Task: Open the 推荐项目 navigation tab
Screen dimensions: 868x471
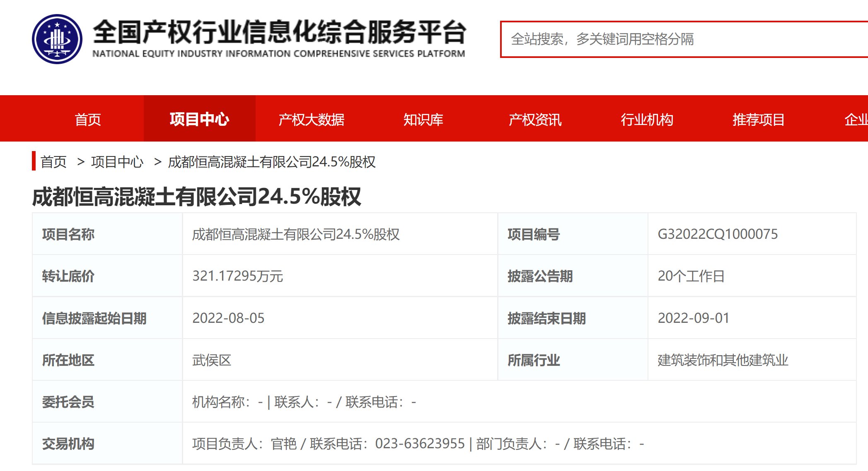Action: click(x=758, y=119)
